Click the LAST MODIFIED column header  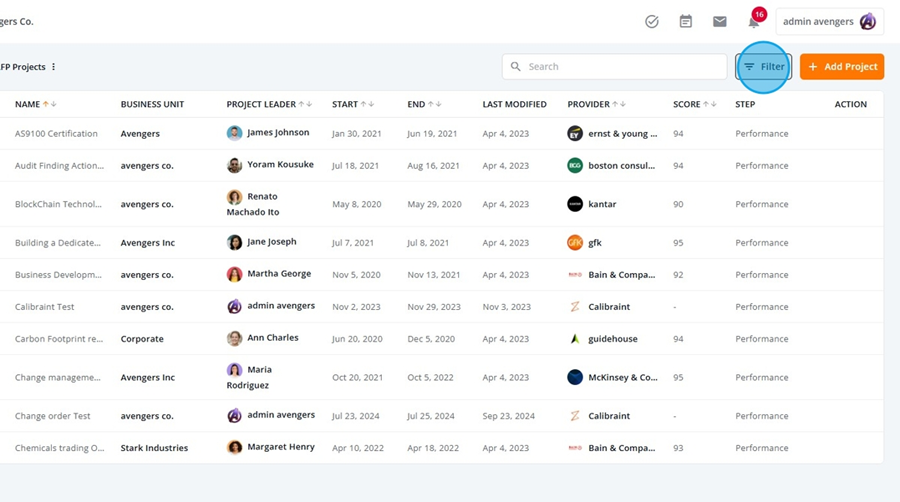click(x=514, y=104)
